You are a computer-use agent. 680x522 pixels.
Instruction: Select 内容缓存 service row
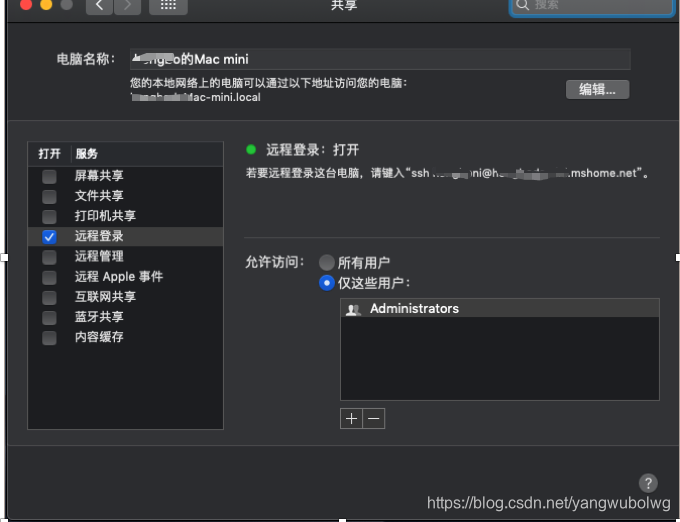[125, 337]
